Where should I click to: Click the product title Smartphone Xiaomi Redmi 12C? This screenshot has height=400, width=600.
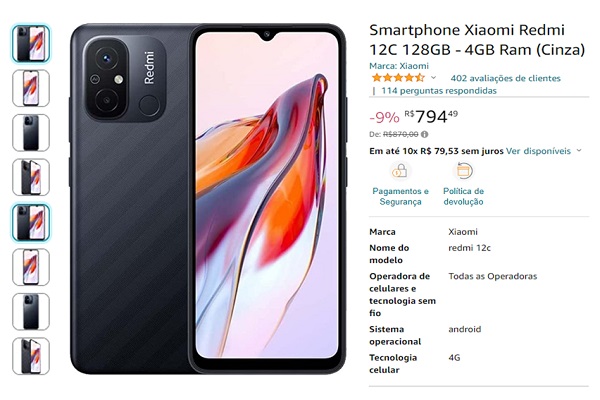(477, 40)
